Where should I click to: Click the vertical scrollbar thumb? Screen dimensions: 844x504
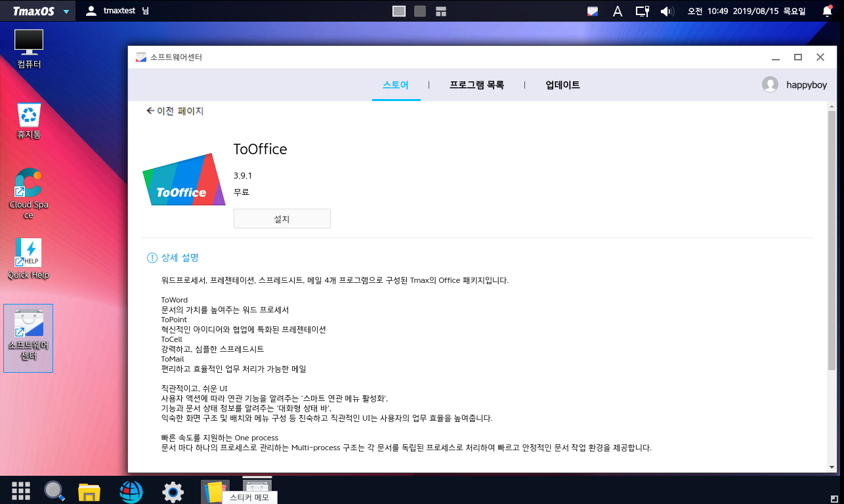[x=832, y=240]
